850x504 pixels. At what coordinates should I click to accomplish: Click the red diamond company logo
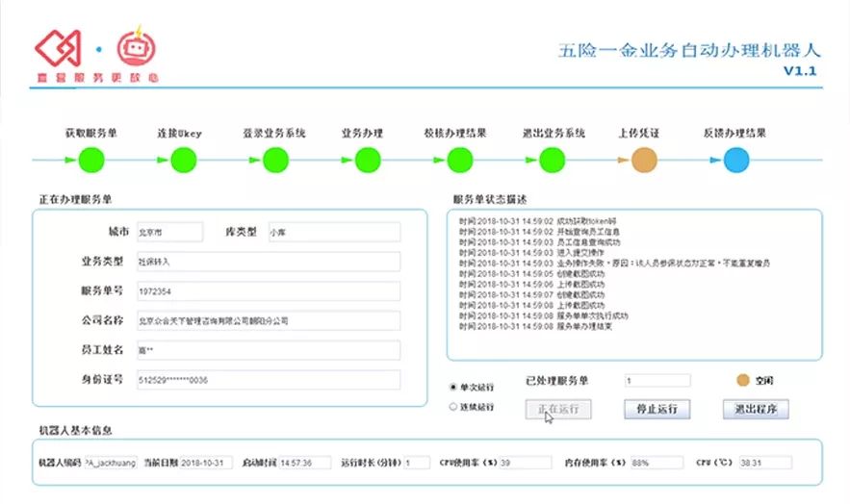tap(58, 48)
